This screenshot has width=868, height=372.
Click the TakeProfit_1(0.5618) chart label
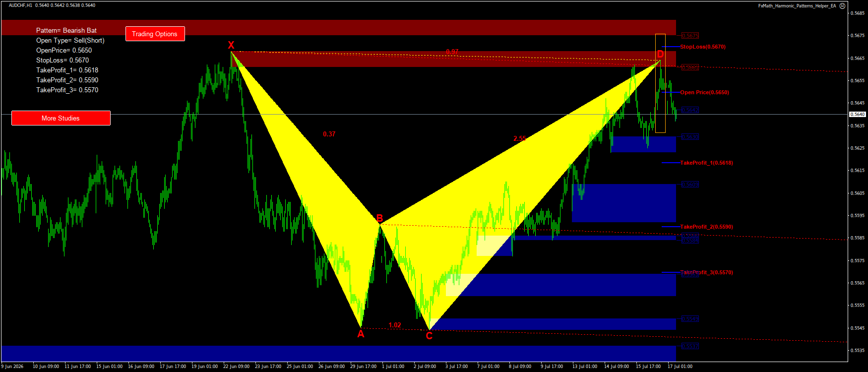pyautogui.click(x=707, y=163)
